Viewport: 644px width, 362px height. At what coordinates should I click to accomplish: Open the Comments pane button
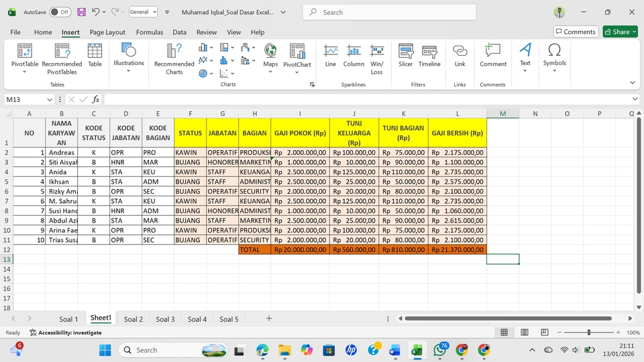(576, 32)
